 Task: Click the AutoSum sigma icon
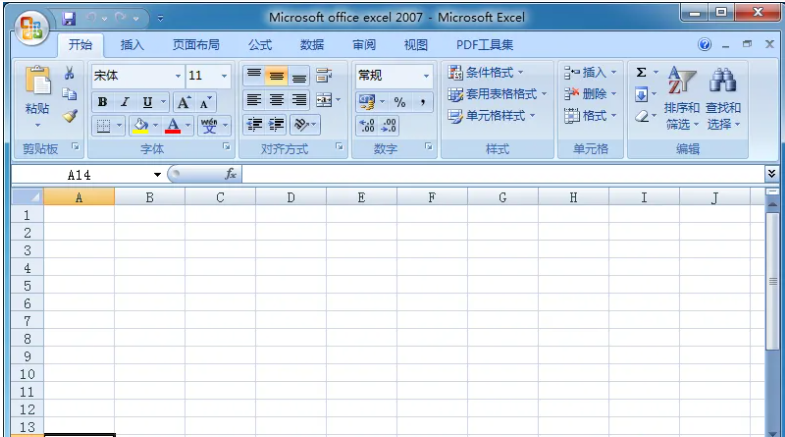(x=642, y=74)
